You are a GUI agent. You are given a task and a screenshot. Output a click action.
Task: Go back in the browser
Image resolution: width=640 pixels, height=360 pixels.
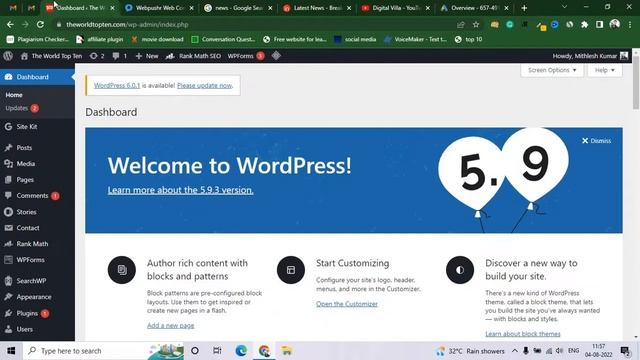click(10, 24)
